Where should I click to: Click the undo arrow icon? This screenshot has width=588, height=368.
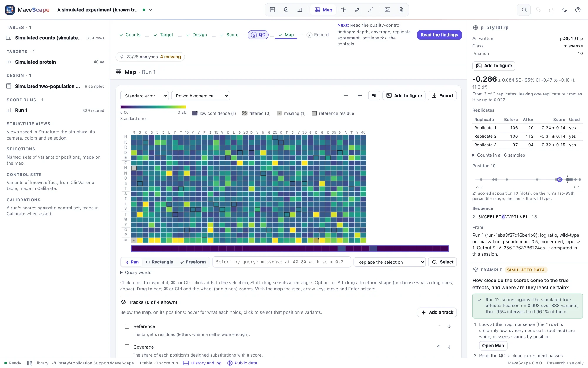coord(538,10)
